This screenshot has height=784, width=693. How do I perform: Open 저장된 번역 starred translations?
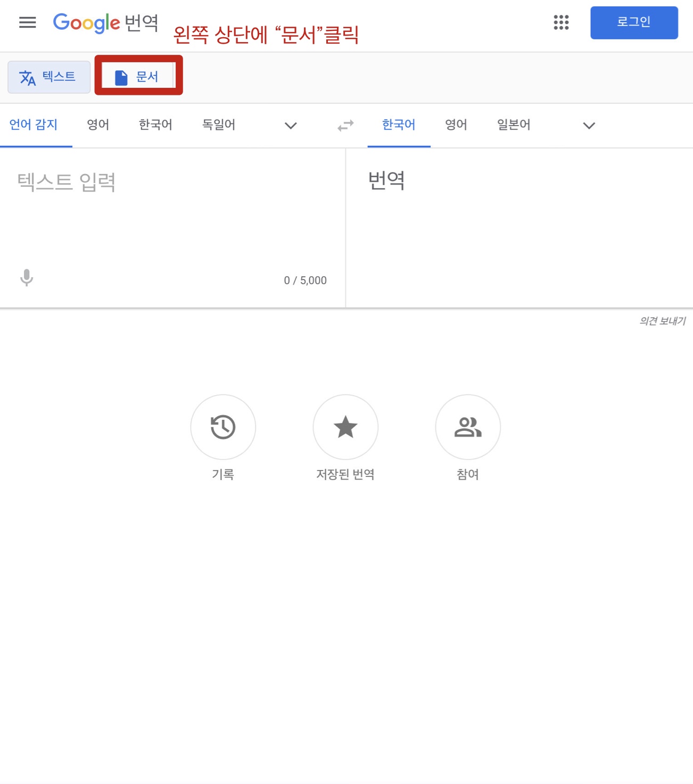click(345, 427)
